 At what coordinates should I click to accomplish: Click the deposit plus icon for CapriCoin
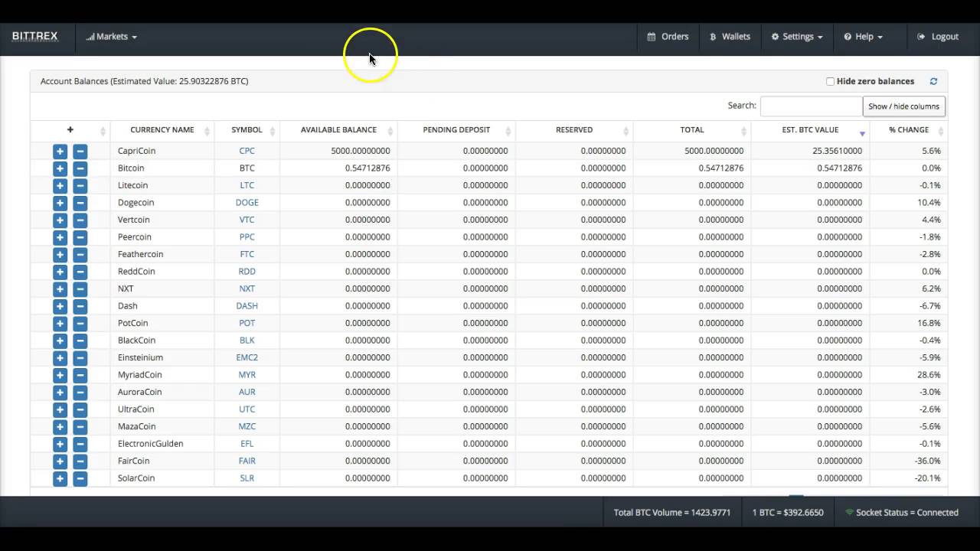(x=60, y=152)
